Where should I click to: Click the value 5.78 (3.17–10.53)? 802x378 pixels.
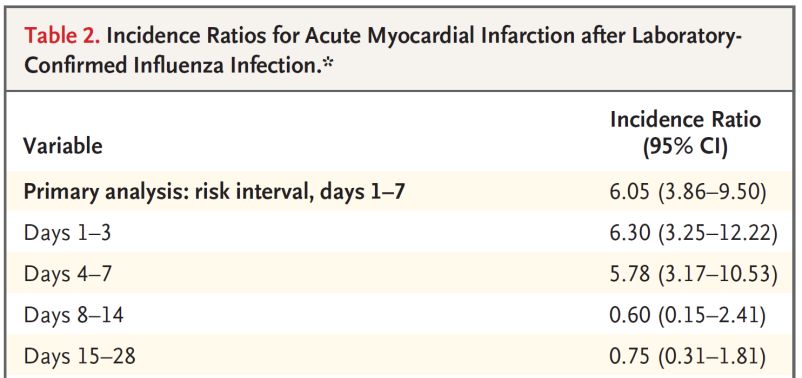(693, 275)
